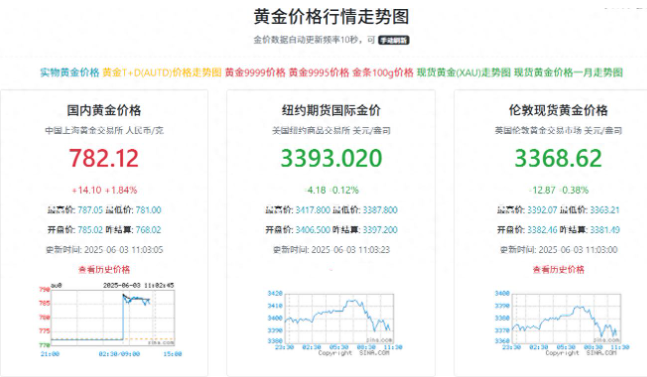The height and width of the screenshot is (377, 647).
Task: Open 现货黄金(XAU)走势图 link
Action: [464, 73]
